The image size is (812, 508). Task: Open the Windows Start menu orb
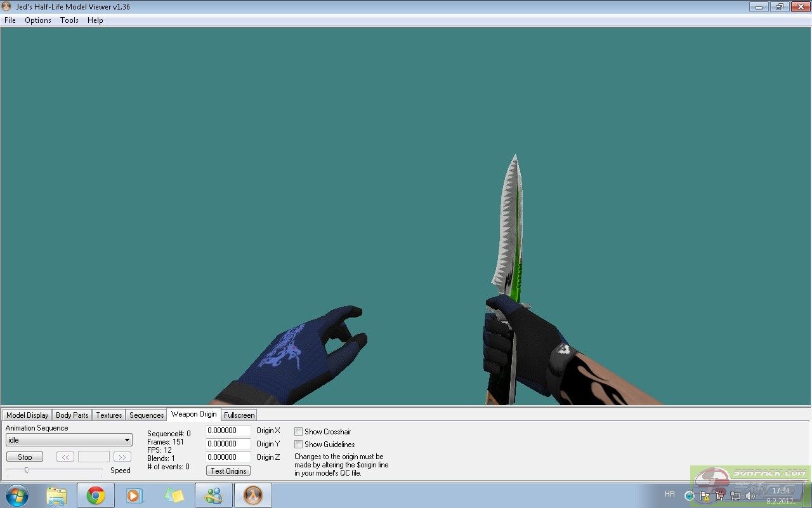pos(17,495)
